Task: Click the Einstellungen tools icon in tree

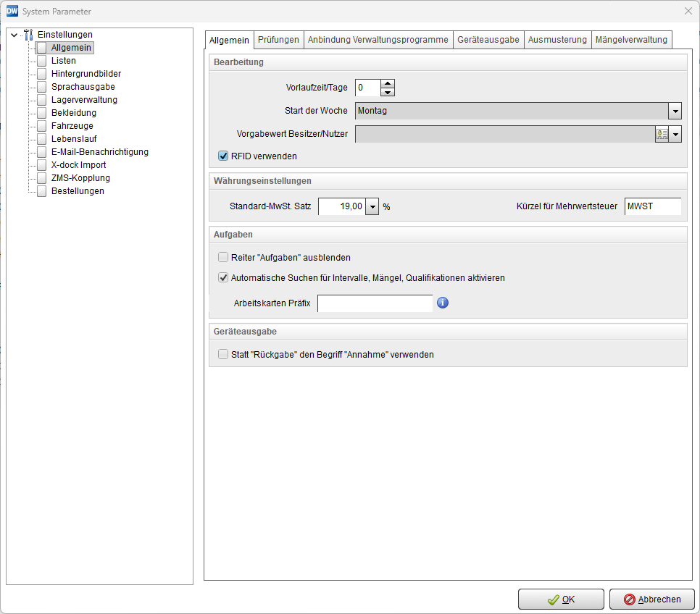Action: (x=29, y=35)
